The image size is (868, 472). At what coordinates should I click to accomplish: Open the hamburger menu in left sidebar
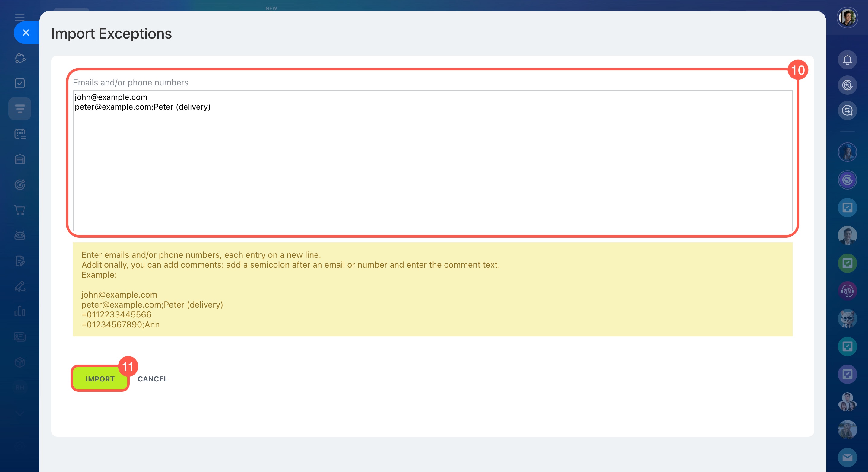20,17
